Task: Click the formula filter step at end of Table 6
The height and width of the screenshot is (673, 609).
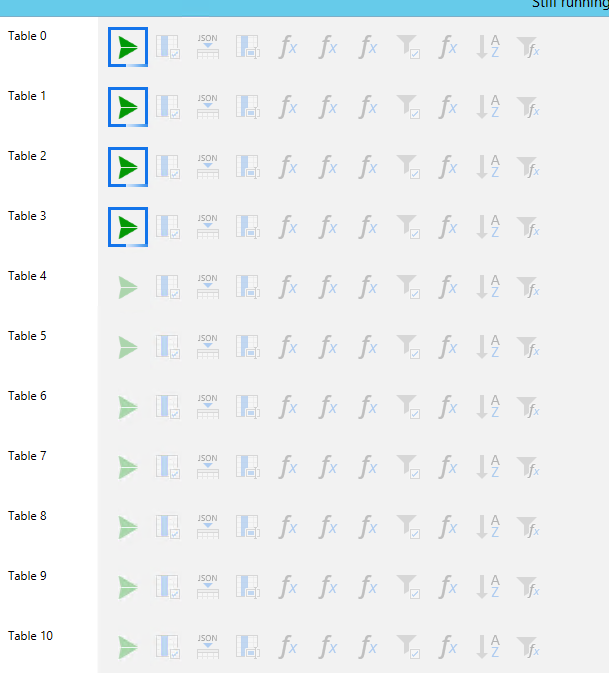Action: click(528, 407)
